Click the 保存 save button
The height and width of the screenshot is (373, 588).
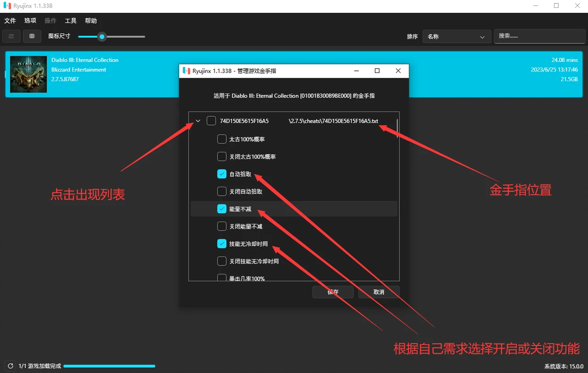(333, 292)
